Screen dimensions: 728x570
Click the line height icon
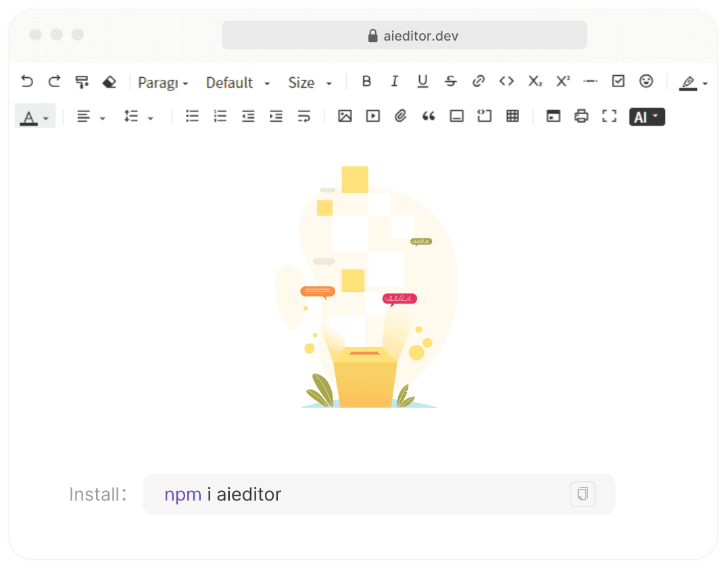click(131, 116)
